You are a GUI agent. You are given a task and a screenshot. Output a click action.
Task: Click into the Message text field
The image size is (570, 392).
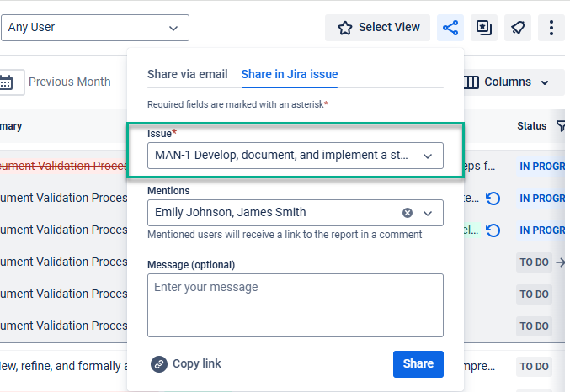click(x=295, y=305)
